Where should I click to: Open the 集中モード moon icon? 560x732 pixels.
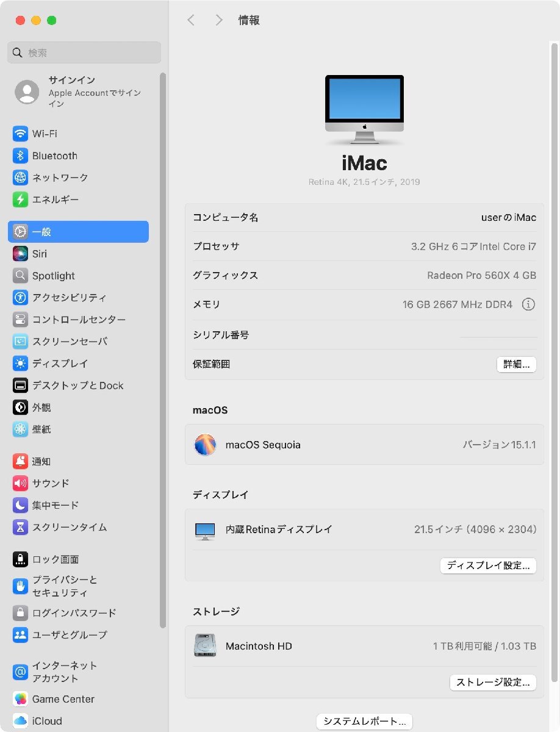(21, 506)
